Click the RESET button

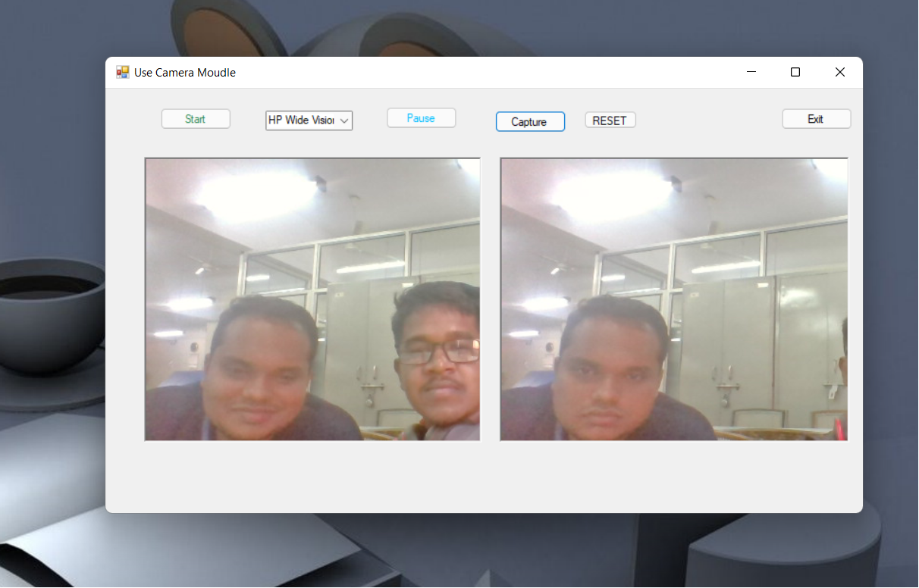pos(610,120)
